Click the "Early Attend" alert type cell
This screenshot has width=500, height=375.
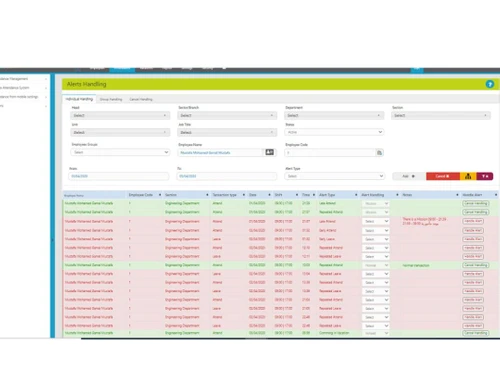point(327,230)
